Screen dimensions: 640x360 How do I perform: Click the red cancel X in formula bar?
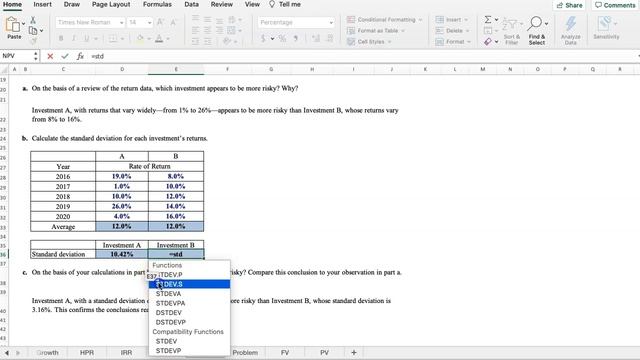[50, 56]
